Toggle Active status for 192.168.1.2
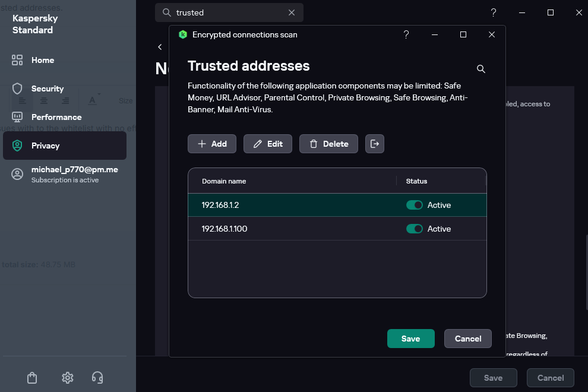This screenshot has width=588, height=392. pos(414,205)
